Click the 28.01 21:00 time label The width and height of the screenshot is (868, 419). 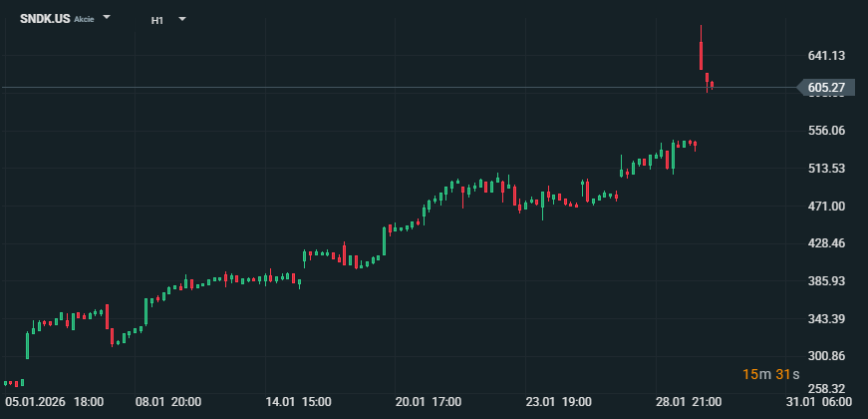[x=689, y=402]
